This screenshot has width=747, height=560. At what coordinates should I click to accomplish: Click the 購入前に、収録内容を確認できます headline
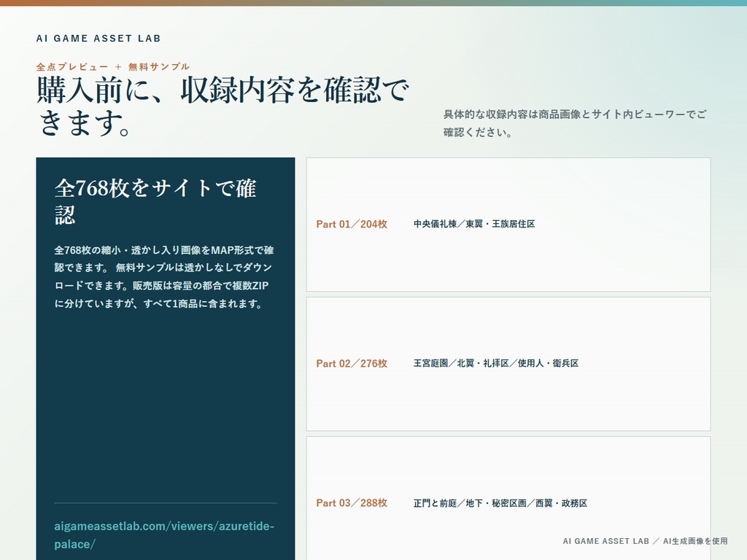223,106
